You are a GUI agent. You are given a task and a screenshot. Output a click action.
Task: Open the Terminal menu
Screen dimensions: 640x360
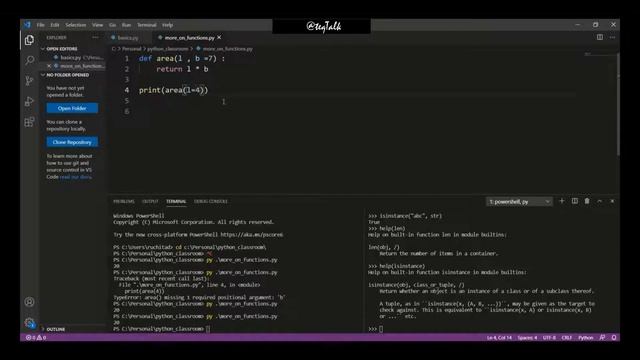[x=147, y=25]
